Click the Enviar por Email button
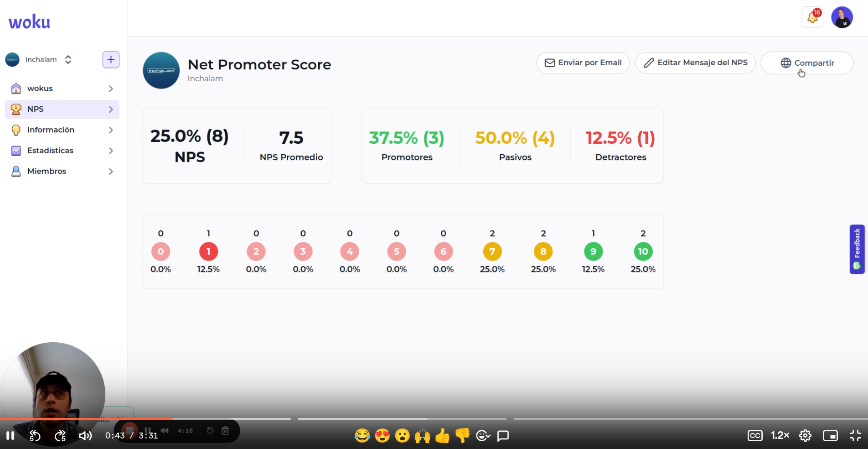 [583, 63]
